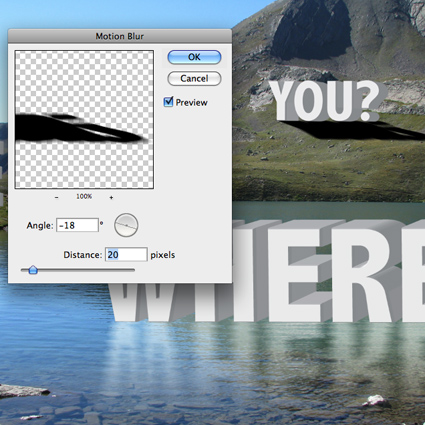
Task: Confirm Motion Blur with the OK button
Action: (x=194, y=57)
